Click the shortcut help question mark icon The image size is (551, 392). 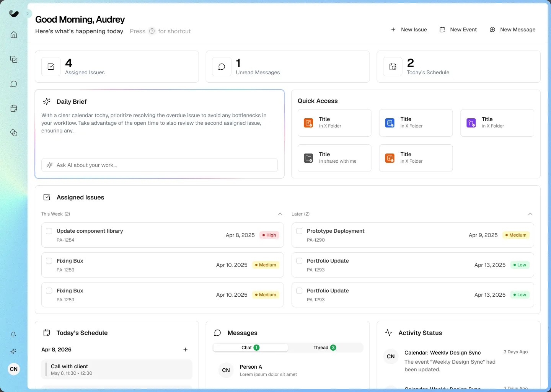point(152,31)
